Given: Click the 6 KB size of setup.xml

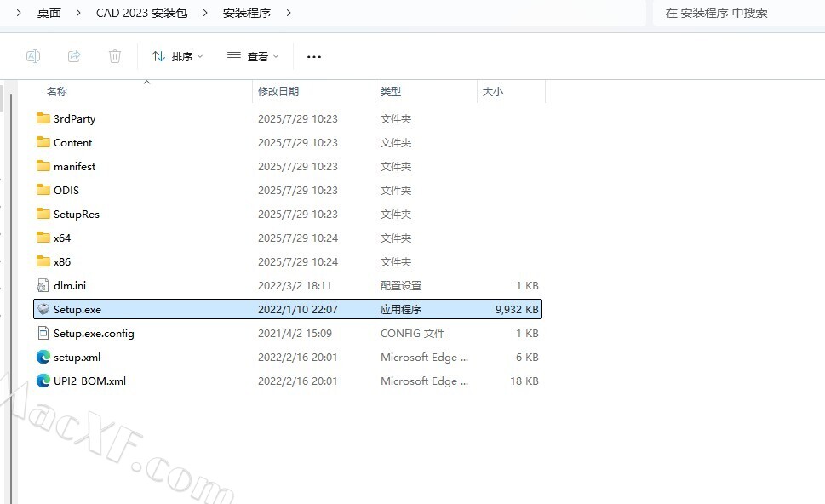Looking at the screenshot, I should click(x=527, y=358).
